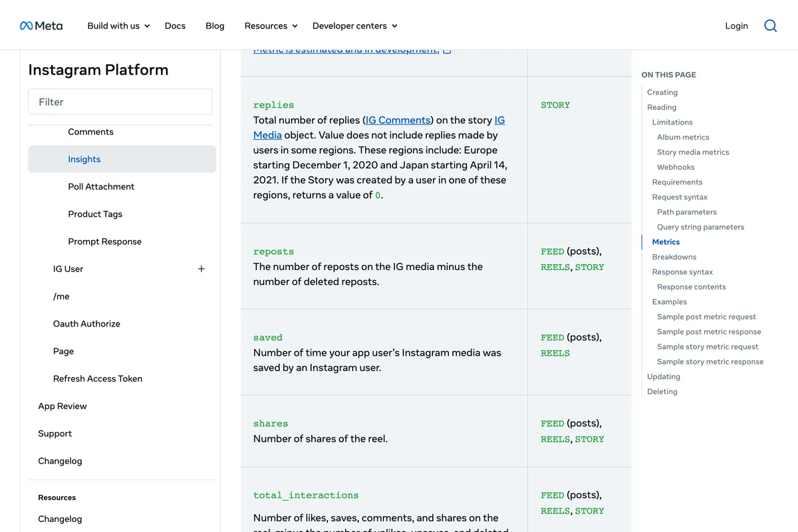Jump to Deleting section

tap(662, 392)
